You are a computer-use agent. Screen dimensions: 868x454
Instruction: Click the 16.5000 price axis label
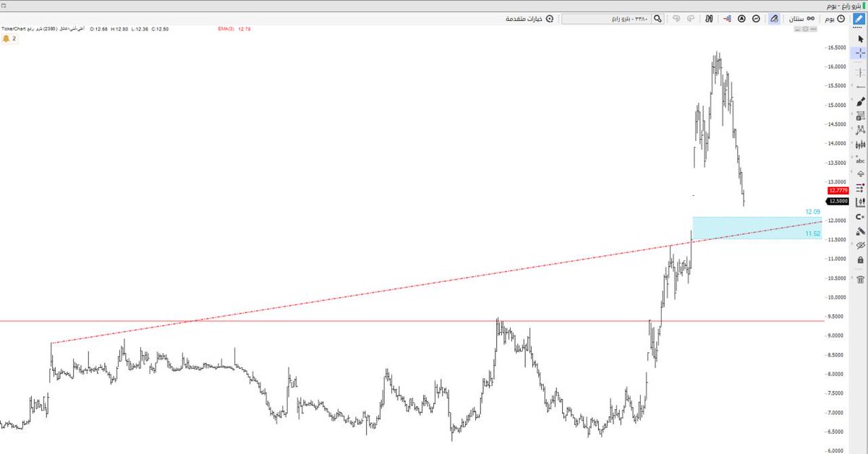[x=838, y=48]
